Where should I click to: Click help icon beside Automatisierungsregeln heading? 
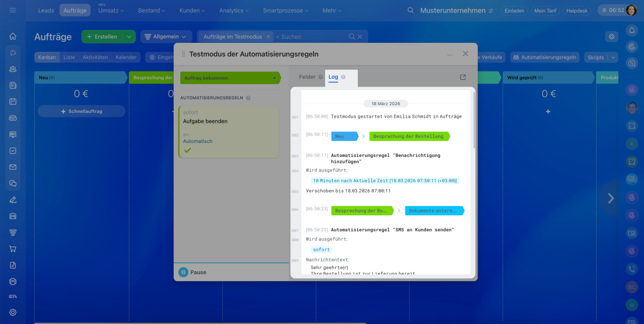pyautogui.click(x=248, y=98)
